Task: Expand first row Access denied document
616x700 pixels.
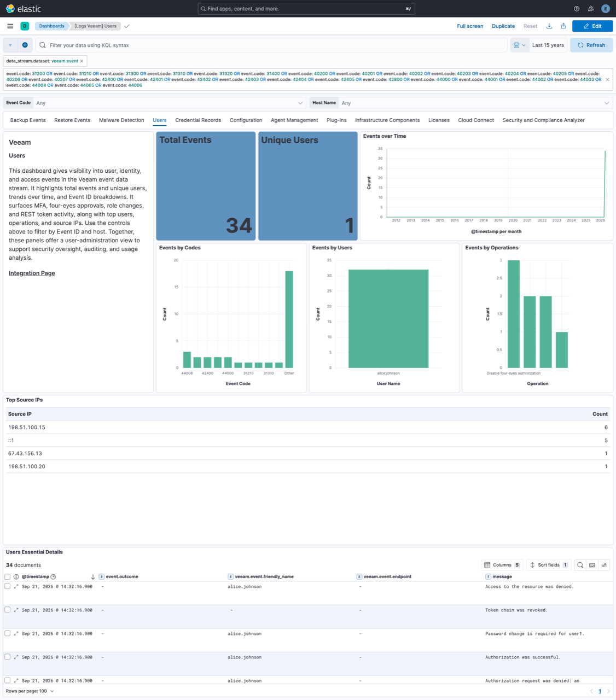Action: point(16,586)
